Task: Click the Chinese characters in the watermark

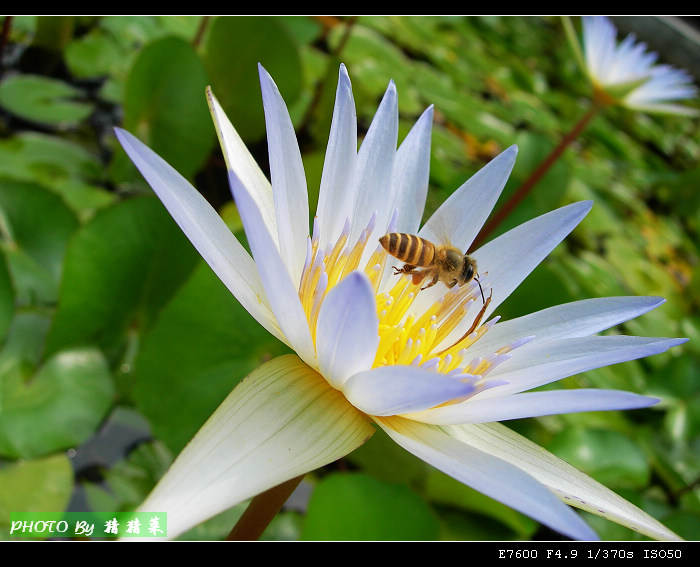Action: [x=132, y=526]
